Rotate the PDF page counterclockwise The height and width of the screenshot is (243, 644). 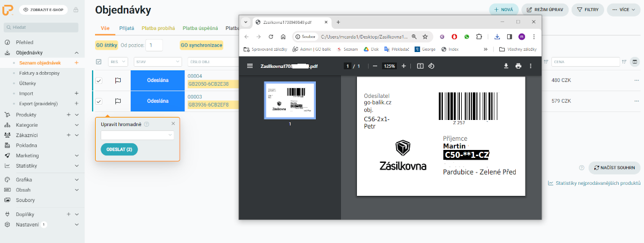click(431, 66)
